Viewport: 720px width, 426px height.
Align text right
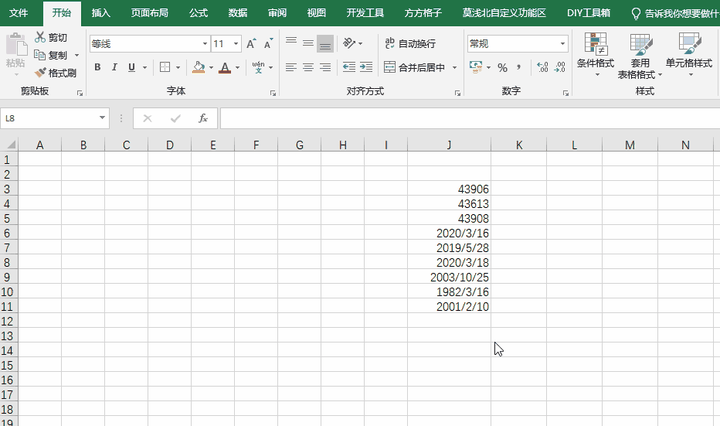point(325,67)
